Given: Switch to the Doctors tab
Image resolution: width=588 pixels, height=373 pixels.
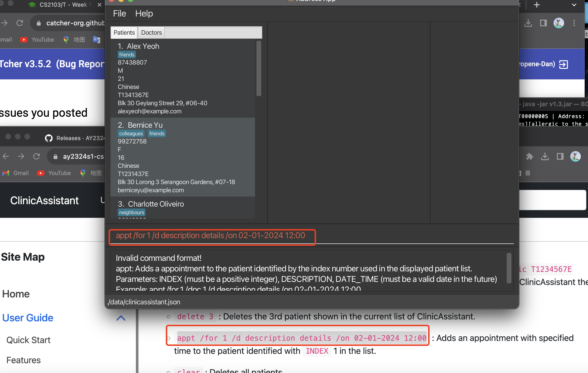Looking at the screenshot, I should pos(151,33).
